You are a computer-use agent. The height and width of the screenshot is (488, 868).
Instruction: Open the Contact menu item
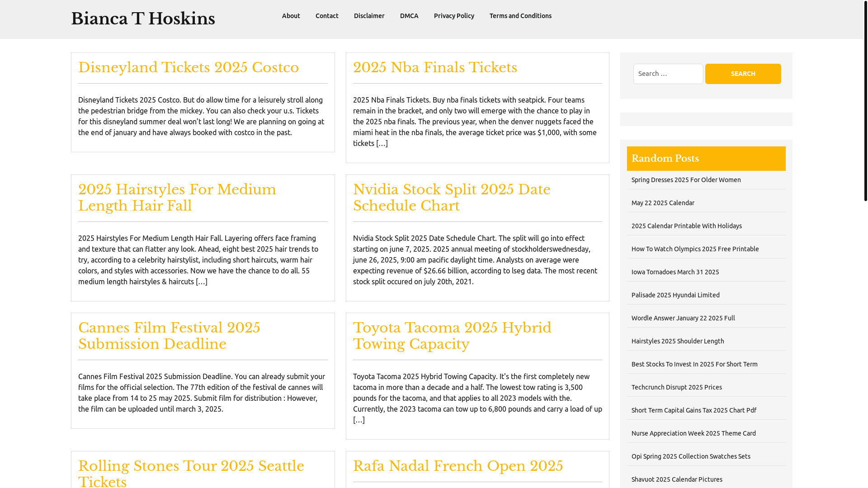tap(327, 16)
